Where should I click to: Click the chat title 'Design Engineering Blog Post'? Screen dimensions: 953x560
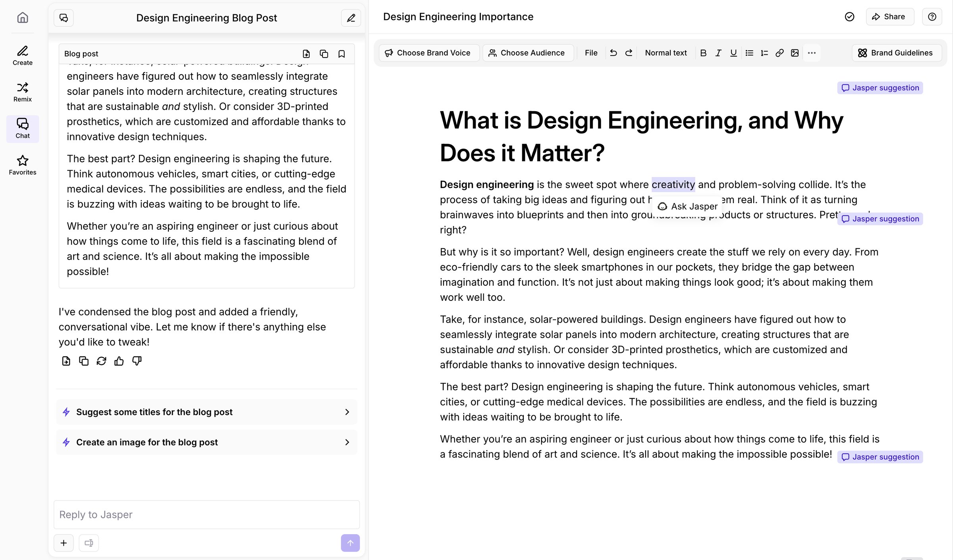pyautogui.click(x=206, y=18)
